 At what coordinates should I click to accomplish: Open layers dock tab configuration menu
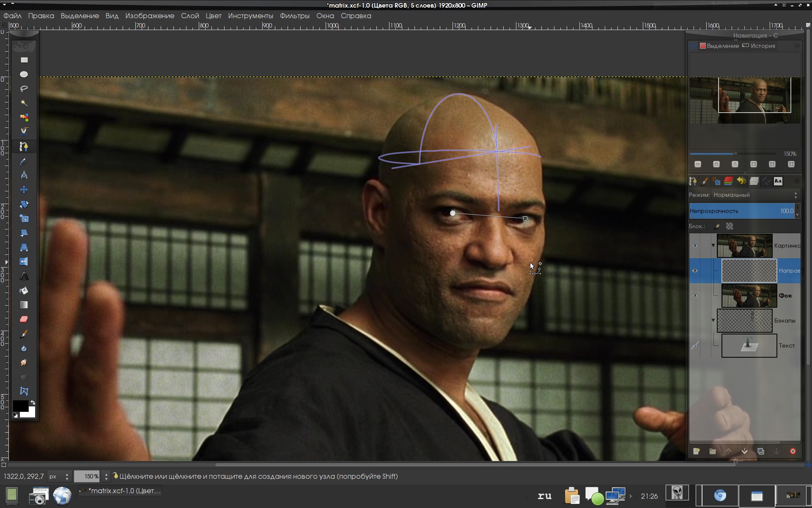coord(797,181)
